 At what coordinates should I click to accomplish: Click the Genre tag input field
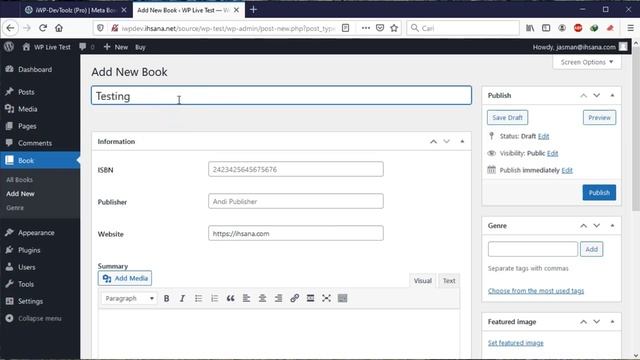pos(533,249)
